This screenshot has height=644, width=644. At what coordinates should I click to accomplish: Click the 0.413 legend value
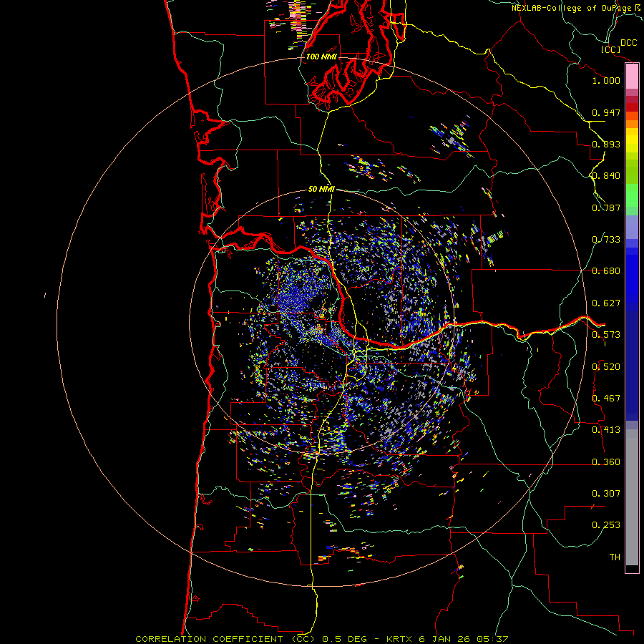606,430
